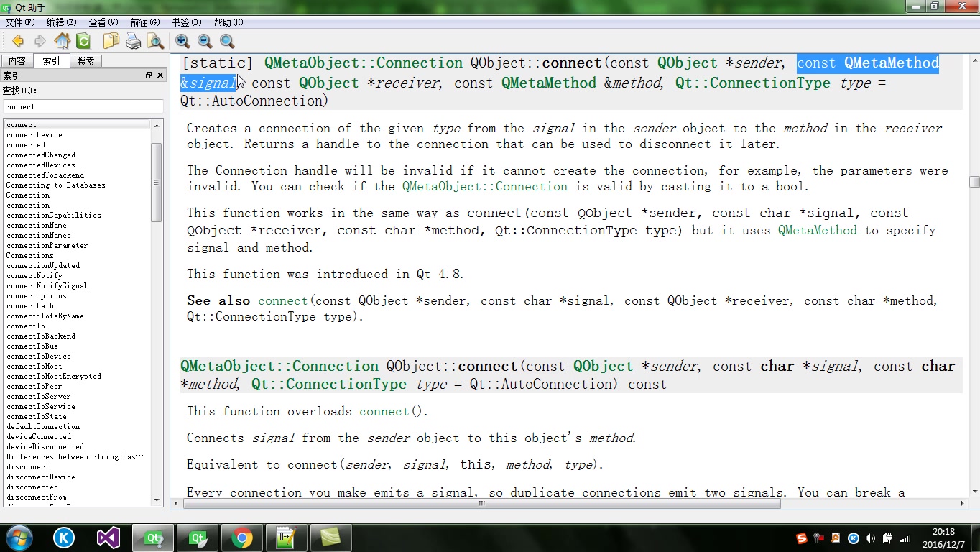980x552 pixels.
Task: Zoom in with the plus magnifier
Action: click(182, 41)
